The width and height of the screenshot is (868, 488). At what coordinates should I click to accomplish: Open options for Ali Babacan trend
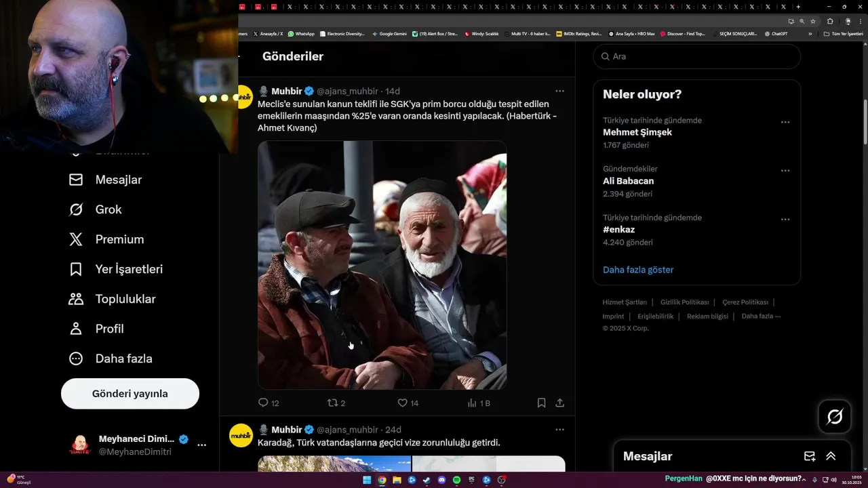785,171
